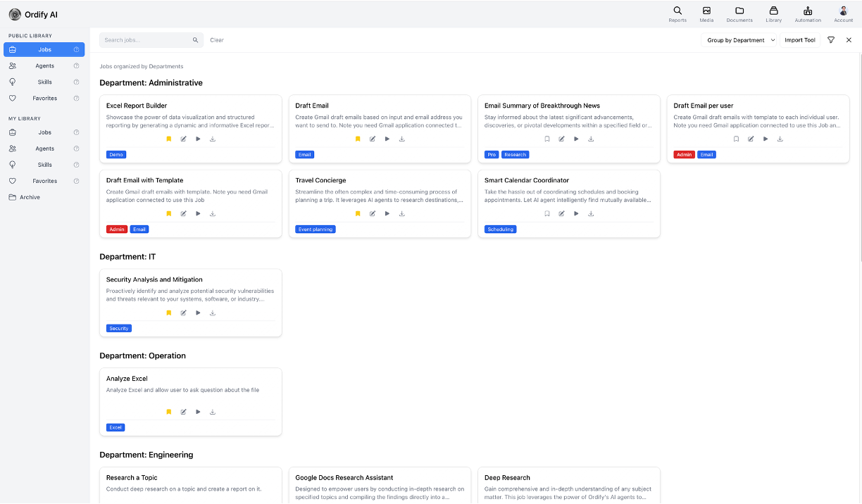Open the Automation section
Screen dimensions: 862x504
tap(807, 14)
